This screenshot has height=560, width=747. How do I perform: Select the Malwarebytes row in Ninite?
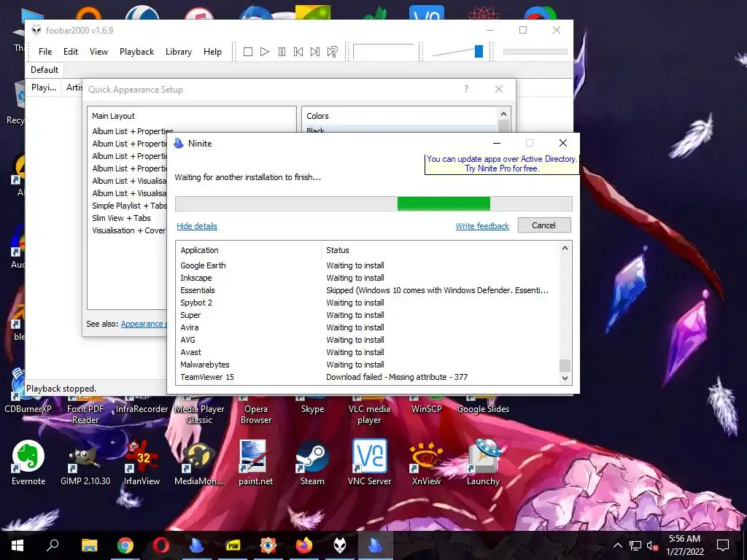367,365
